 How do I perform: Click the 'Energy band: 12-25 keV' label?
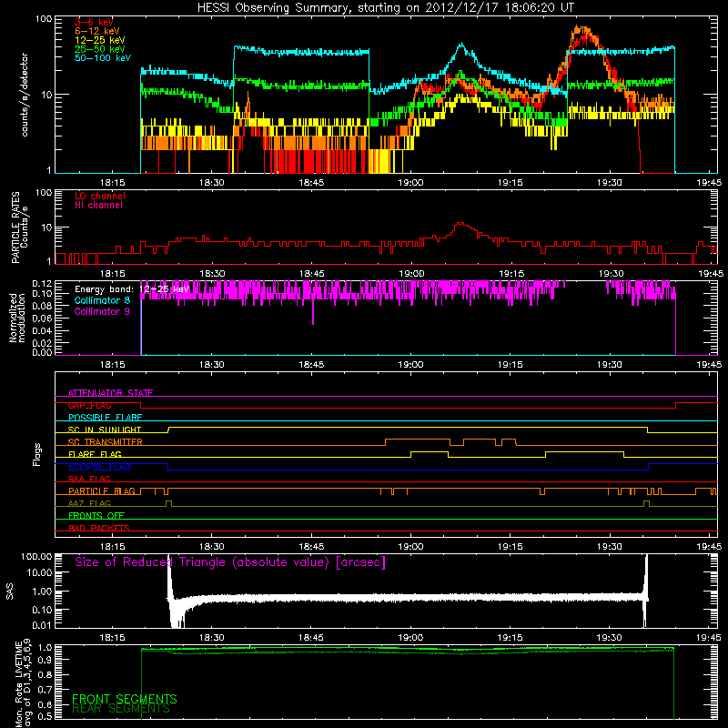tap(132, 289)
